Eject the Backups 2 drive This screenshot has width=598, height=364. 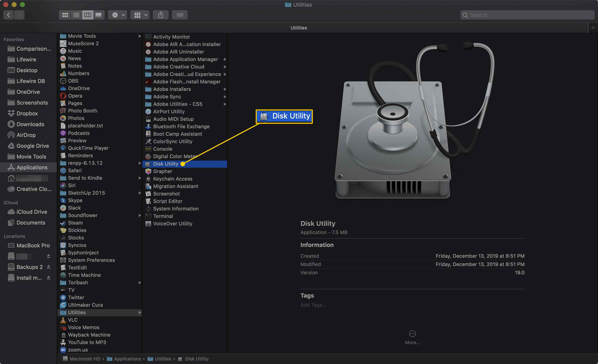[49, 267]
